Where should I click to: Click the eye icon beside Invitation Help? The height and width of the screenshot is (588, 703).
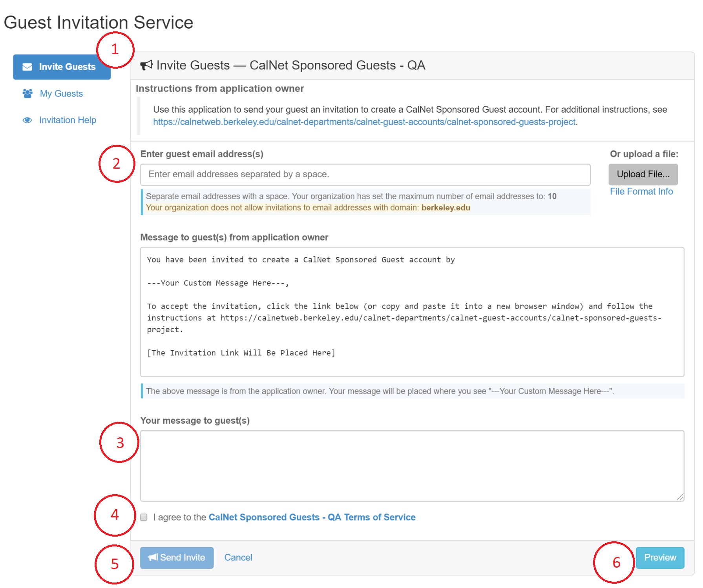point(27,120)
